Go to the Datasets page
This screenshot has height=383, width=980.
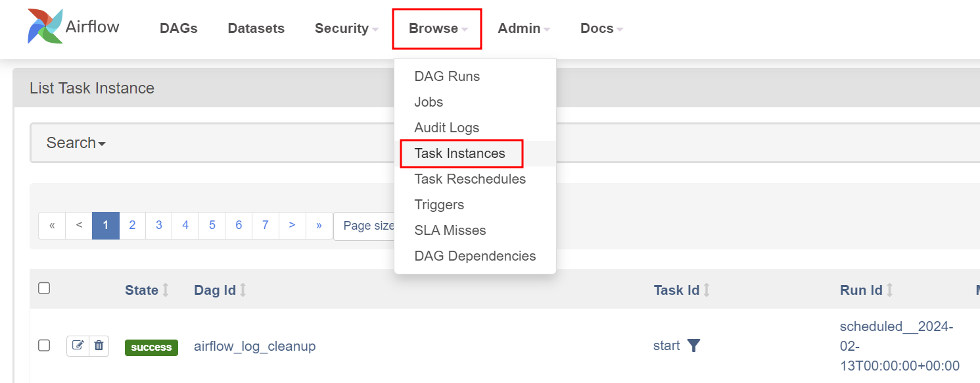tap(256, 28)
